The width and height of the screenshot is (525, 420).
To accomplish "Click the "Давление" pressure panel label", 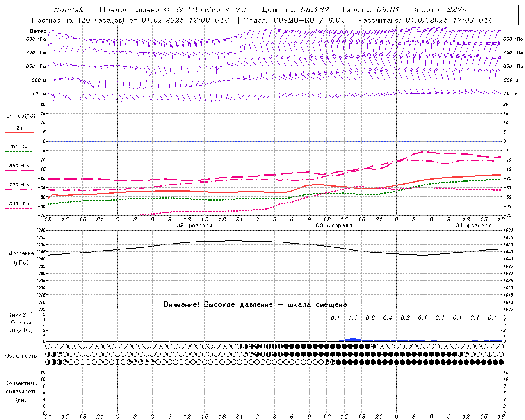I will tap(21, 253).
